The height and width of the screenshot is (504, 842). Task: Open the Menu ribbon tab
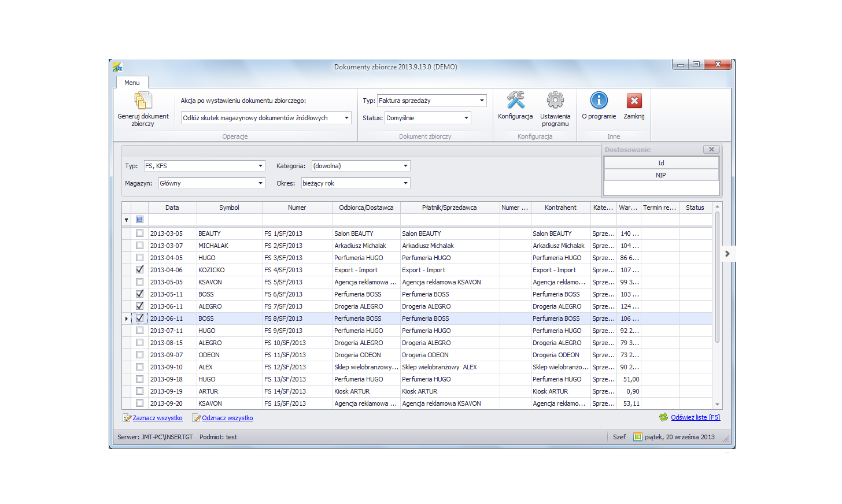132,83
